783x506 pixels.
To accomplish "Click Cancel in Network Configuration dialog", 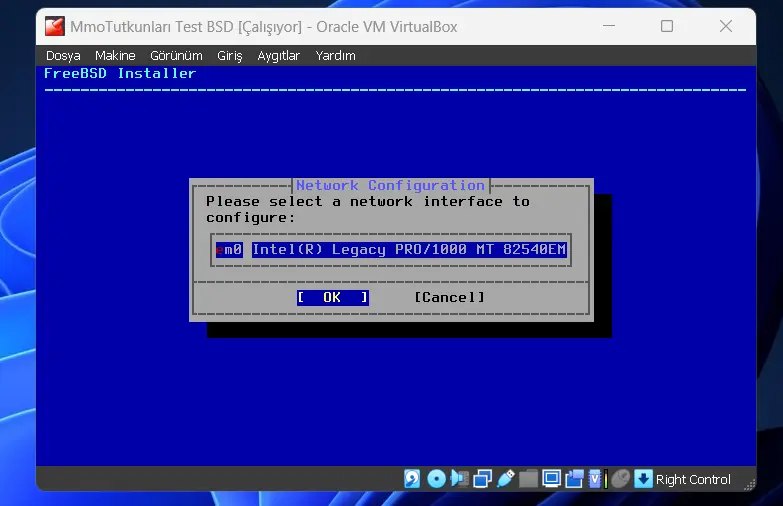I will [x=449, y=298].
